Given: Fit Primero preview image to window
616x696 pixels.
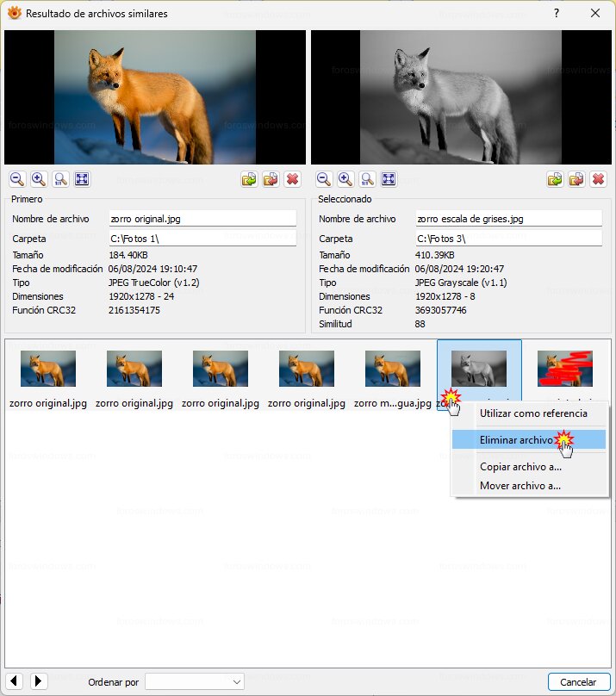Looking at the screenshot, I should coord(82,179).
